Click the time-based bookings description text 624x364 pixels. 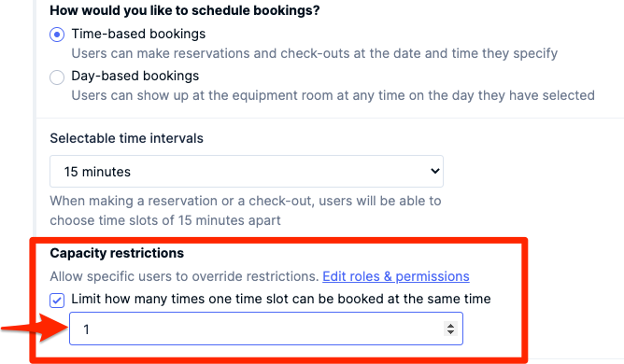[x=315, y=53]
